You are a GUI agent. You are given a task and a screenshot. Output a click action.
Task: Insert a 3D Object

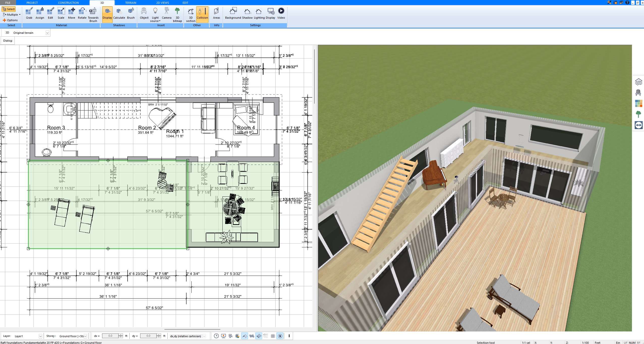click(x=144, y=14)
